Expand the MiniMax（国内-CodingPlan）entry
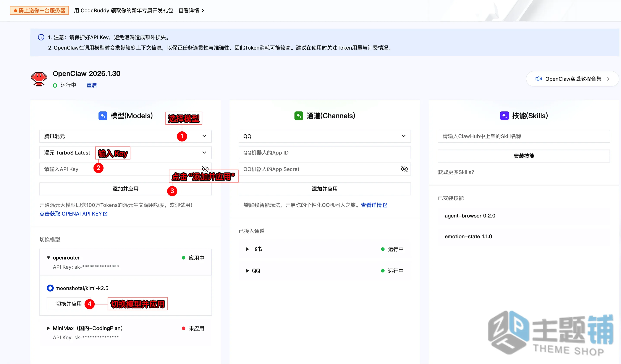Viewport: 621px width, 364px height. pos(49,328)
